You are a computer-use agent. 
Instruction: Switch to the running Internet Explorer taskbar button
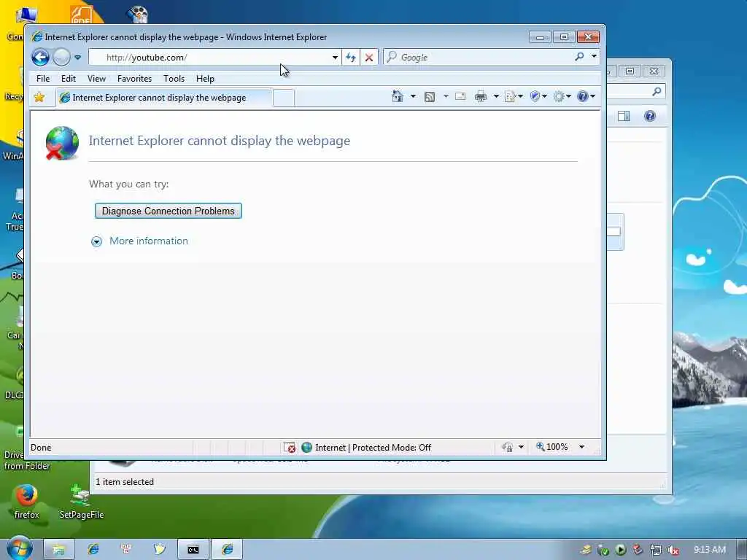228,550
